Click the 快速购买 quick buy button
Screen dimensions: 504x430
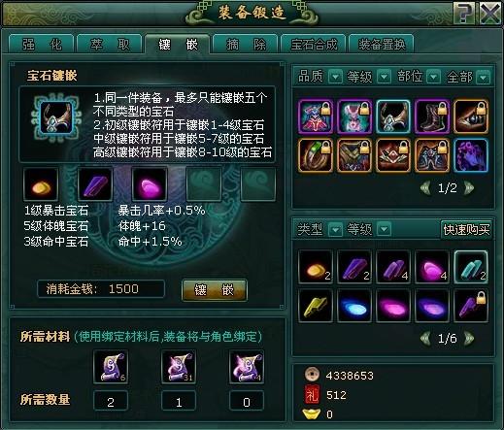coord(466,230)
